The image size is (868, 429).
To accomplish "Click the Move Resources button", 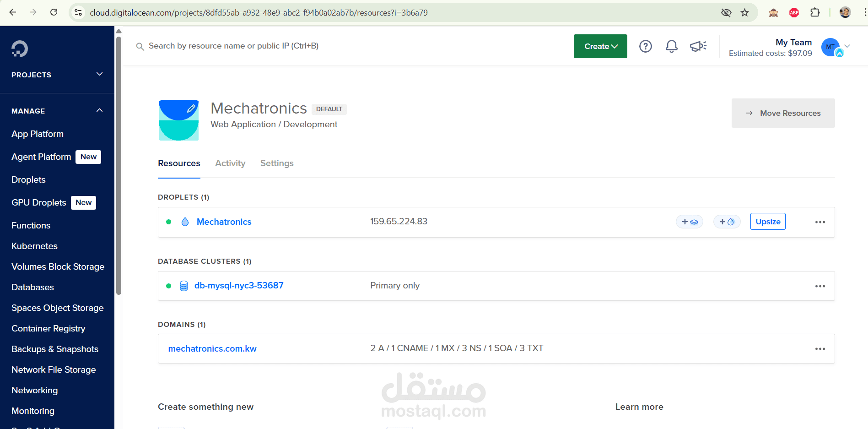I will tap(783, 113).
